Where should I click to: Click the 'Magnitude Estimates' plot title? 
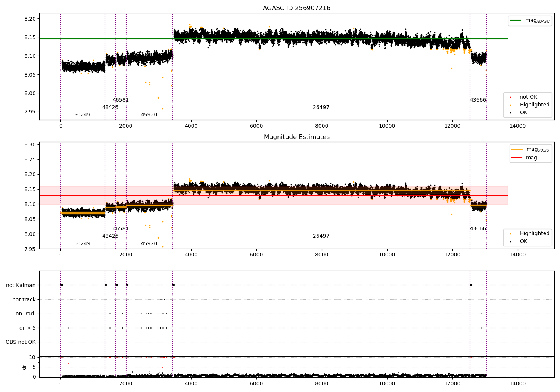tap(296, 137)
